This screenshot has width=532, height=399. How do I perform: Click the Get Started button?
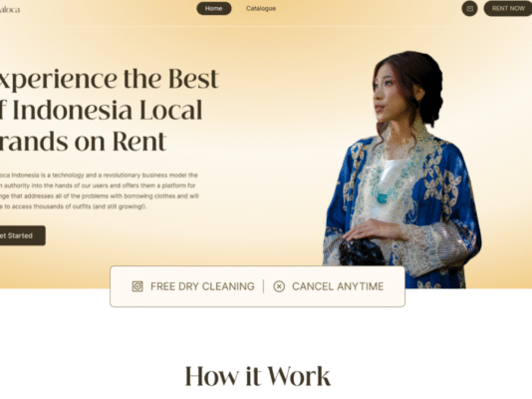pyautogui.click(x=22, y=235)
